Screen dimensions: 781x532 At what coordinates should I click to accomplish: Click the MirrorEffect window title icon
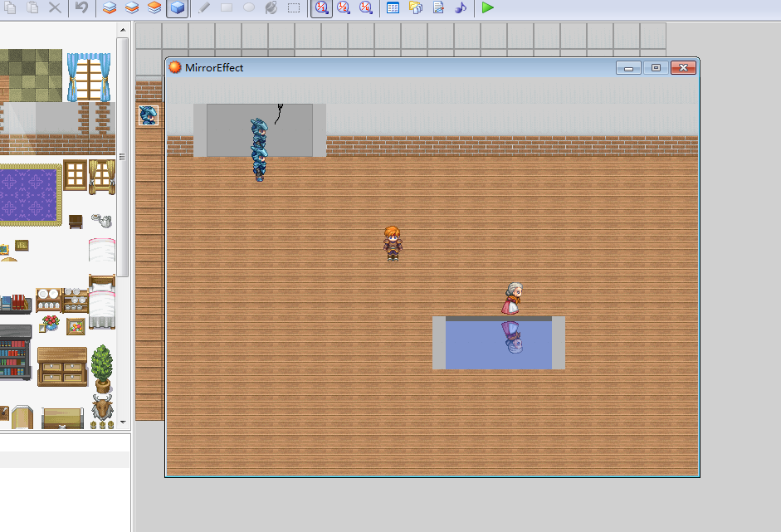click(x=175, y=67)
